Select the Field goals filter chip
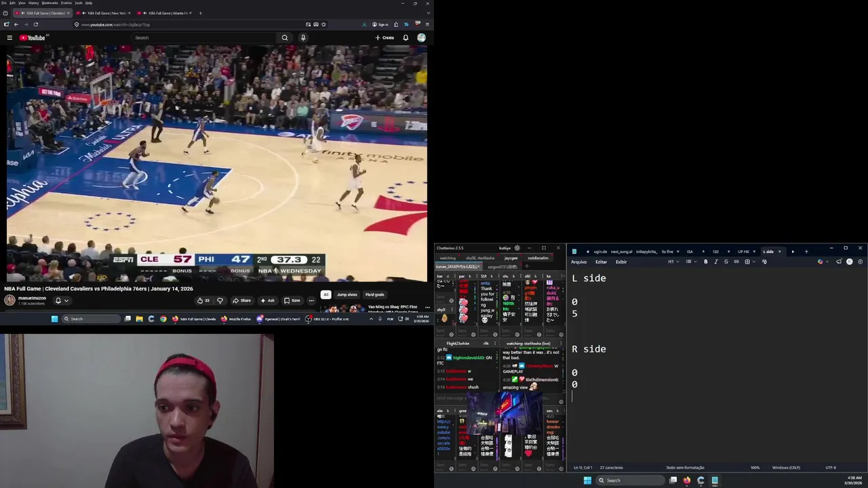The width and height of the screenshot is (868, 488). (x=374, y=295)
